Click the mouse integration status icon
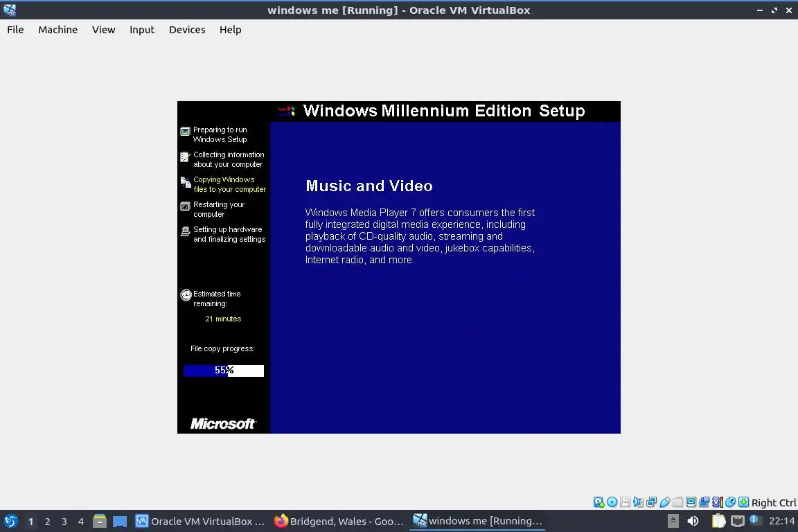Viewport: 798px width, 532px height. (730, 502)
